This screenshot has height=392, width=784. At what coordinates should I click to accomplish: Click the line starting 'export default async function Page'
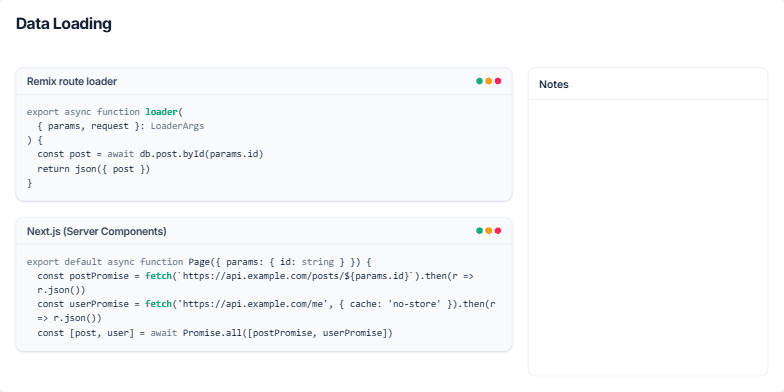(x=199, y=262)
